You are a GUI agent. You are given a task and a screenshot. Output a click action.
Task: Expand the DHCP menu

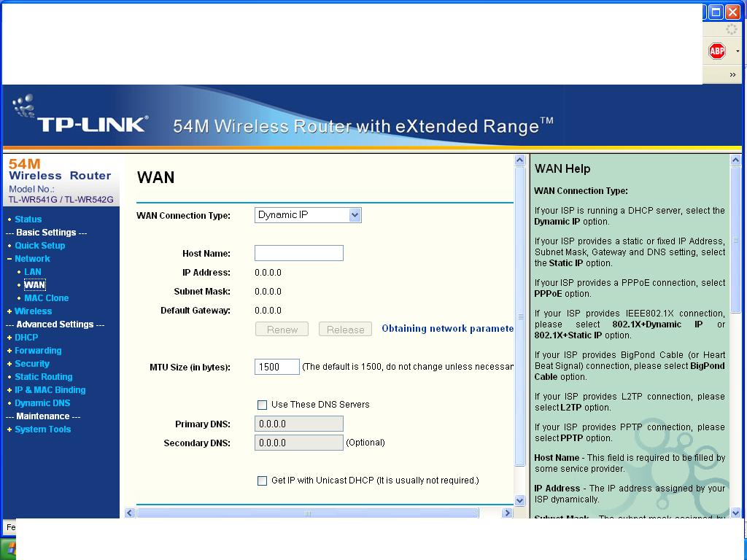[26, 337]
